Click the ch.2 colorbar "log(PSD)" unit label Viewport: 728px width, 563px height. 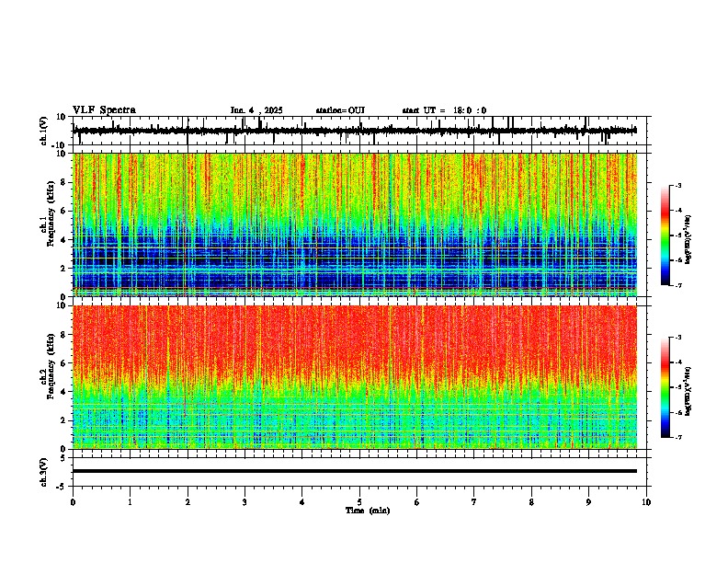click(688, 391)
